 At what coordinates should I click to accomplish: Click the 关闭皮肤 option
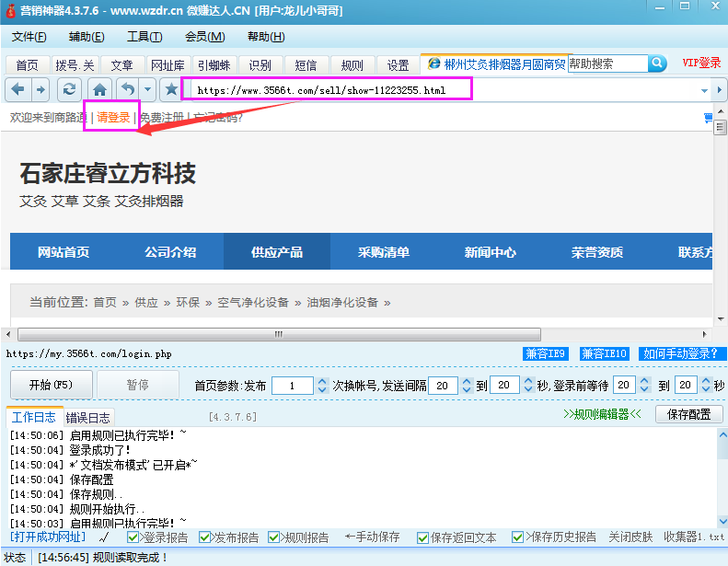[630, 537]
